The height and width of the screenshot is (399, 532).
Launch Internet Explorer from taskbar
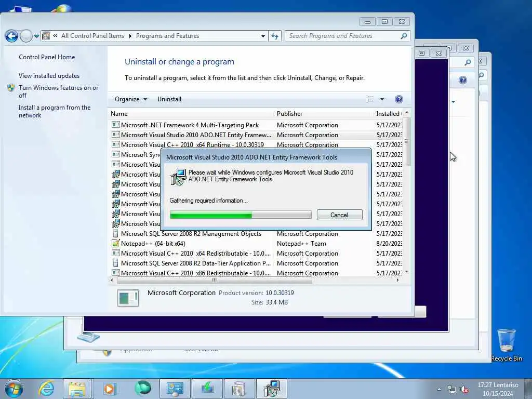click(46, 389)
